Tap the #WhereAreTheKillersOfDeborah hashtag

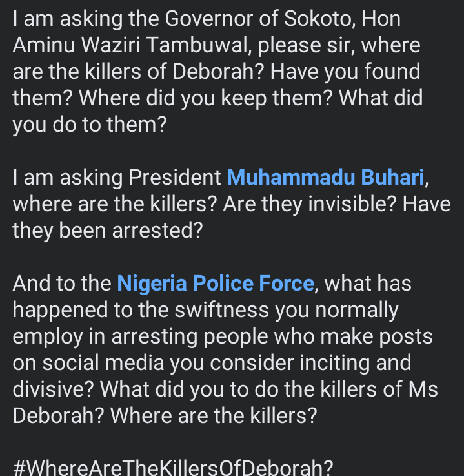tap(173, 468)
